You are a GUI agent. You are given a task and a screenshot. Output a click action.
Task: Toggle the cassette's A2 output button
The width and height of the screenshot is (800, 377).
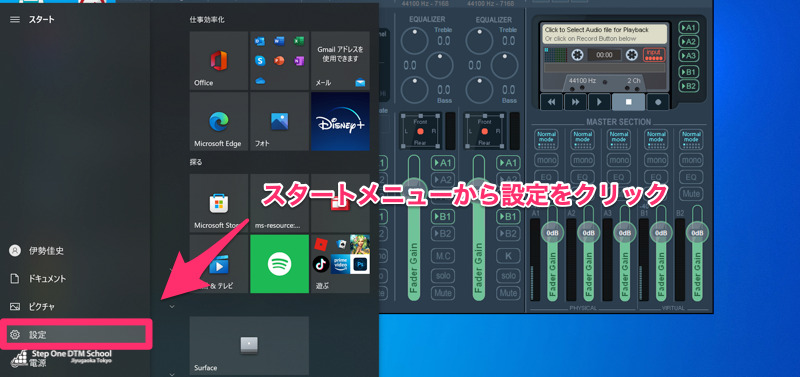click(688, 42)
